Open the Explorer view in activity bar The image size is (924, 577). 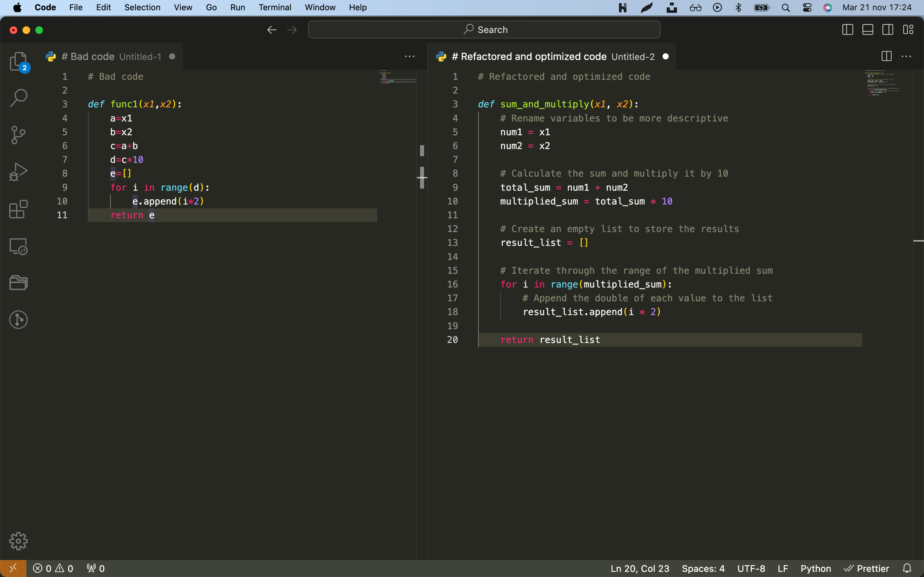(x=18, y=61)
